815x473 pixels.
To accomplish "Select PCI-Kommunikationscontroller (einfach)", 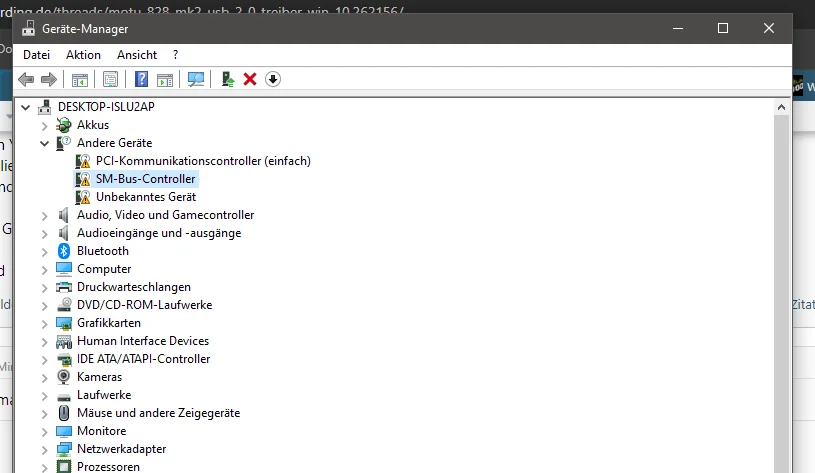I will pyautogui.click(x=203, y=161).
